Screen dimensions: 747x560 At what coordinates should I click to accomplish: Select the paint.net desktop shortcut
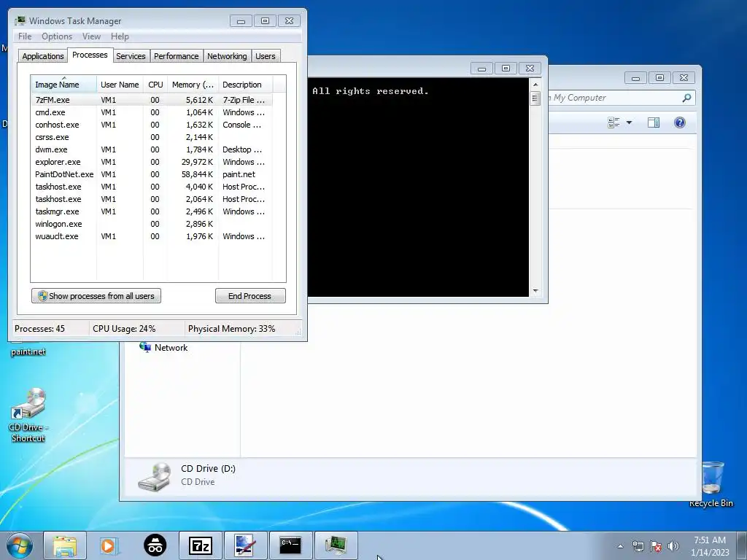point(28,351)
